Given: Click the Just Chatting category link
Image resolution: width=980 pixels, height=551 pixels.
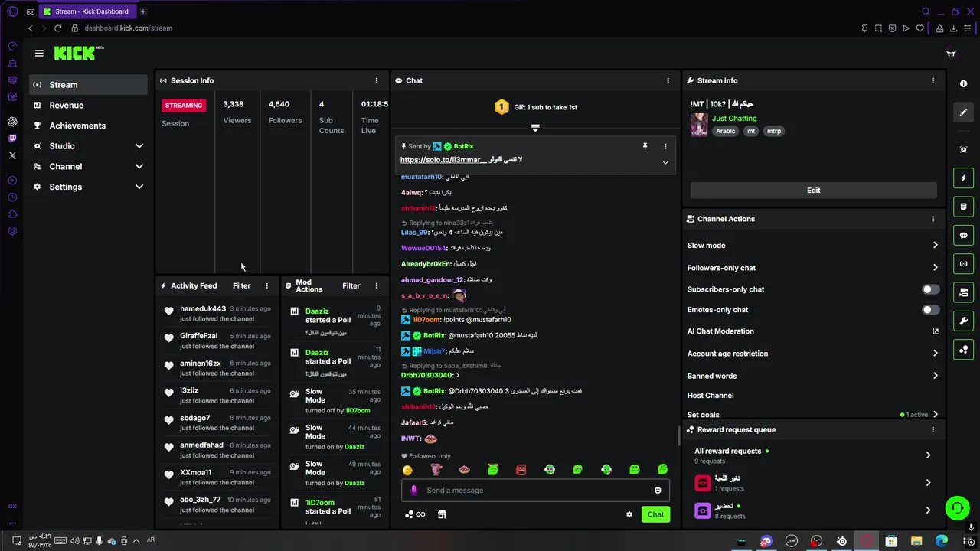Looking at the screenshot, I should [734, 119].
